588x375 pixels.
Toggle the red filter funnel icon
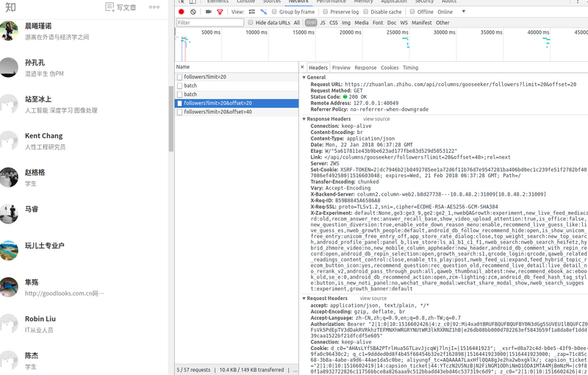click(x=220, y=12)
